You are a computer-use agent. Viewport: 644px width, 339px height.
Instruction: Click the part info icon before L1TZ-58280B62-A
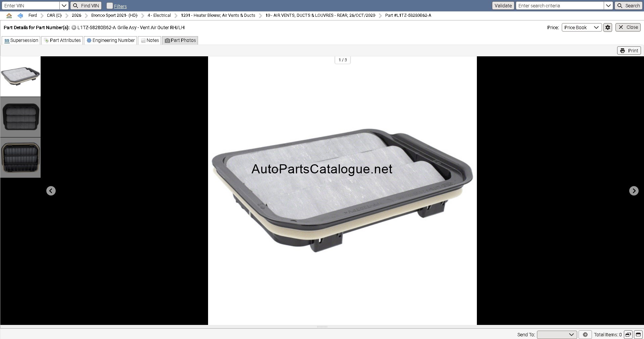click(74, 27)
